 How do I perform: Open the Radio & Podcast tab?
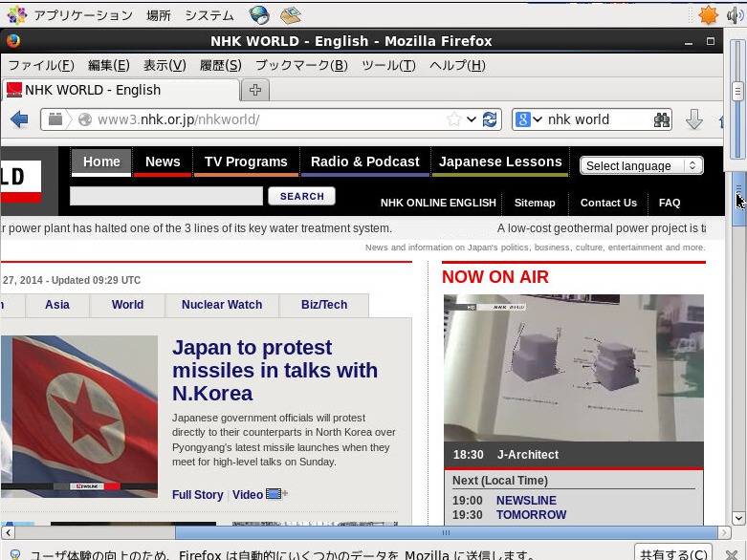pyautogui.click(x=365, y=162)
